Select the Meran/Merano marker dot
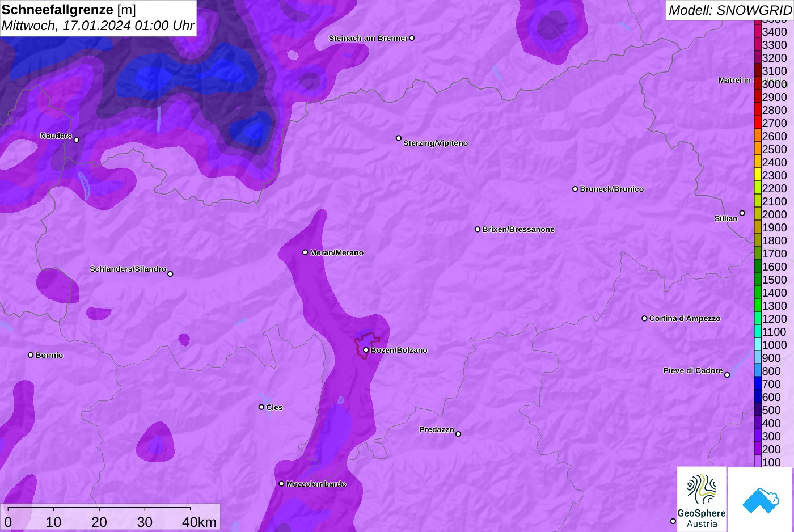This screenshot has height=532, width=794. tap(305, 252)
